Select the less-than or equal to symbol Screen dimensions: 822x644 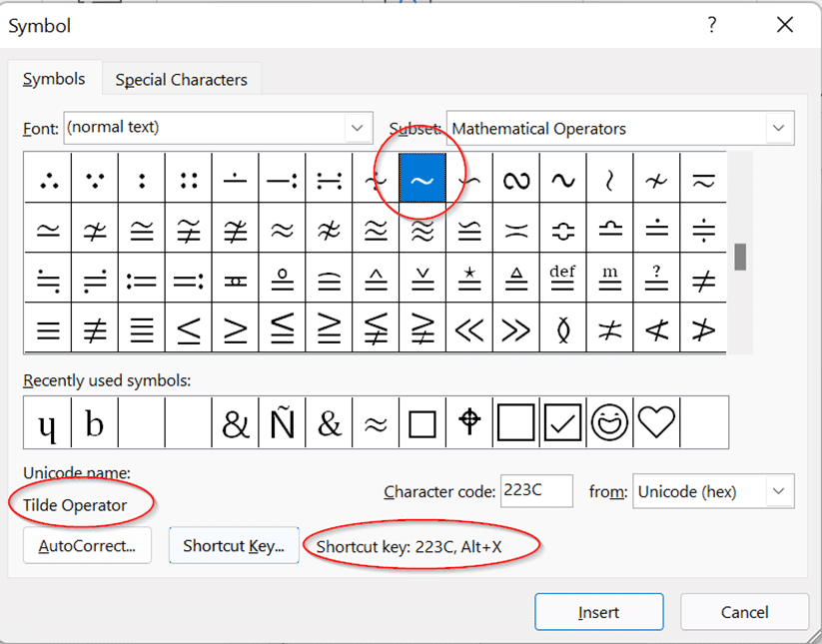click(x=189, y=328)
